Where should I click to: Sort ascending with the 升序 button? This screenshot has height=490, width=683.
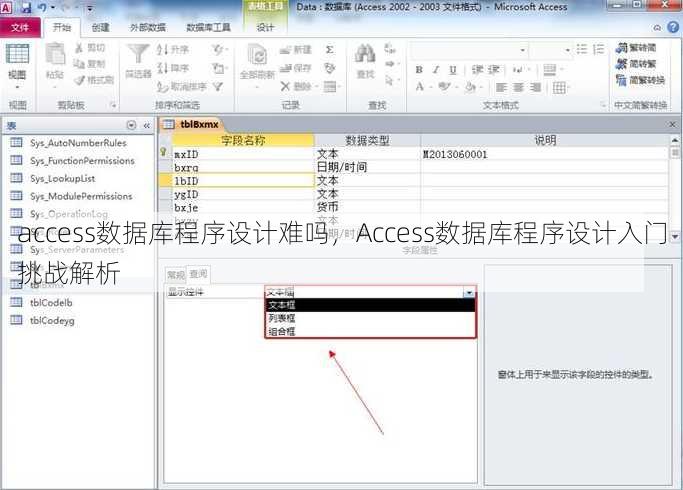point(172,50)
